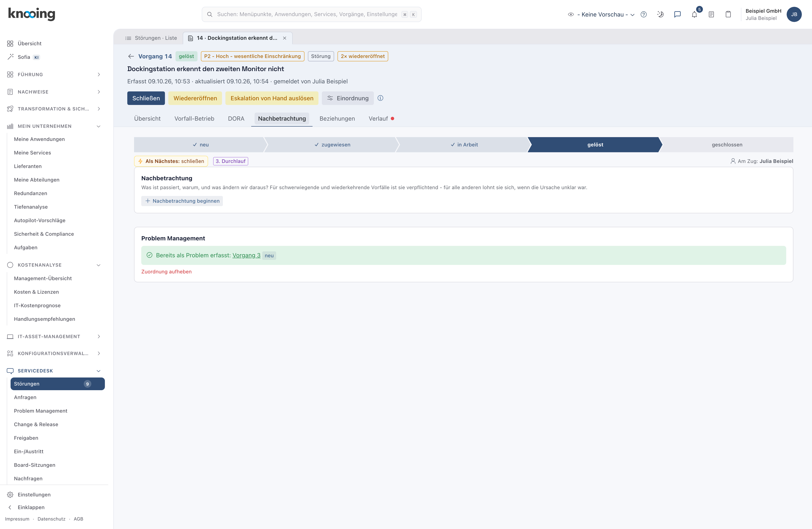The height and width of the screenshot is (529, 812).
Task: Close the Dockingstation tab with the x
Action: click(285, 38)
